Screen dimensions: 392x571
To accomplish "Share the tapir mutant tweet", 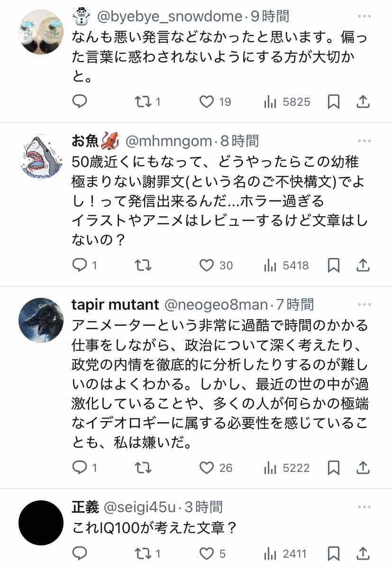I will [363, 468].
